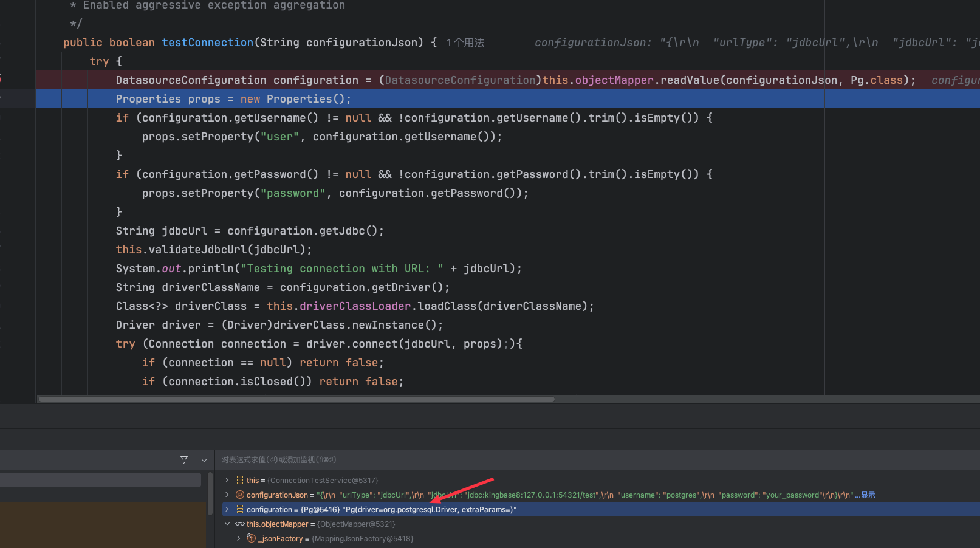Expand the configurationJson variable node
980x548 pixels.
click(x=227, y=495)
